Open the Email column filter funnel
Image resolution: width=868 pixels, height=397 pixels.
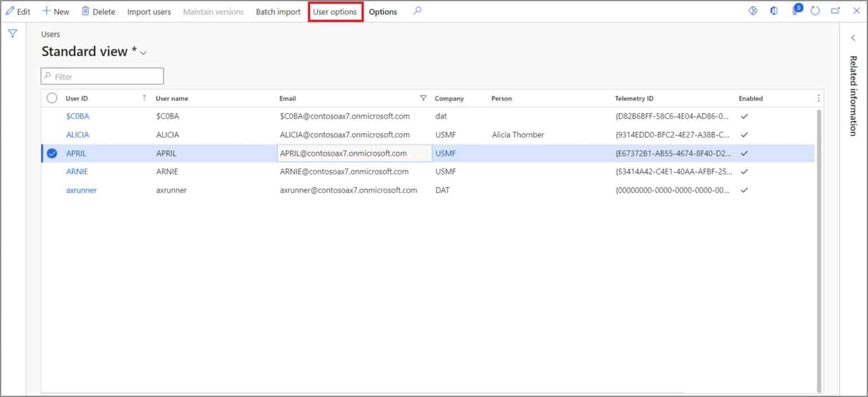click(423, 98)
